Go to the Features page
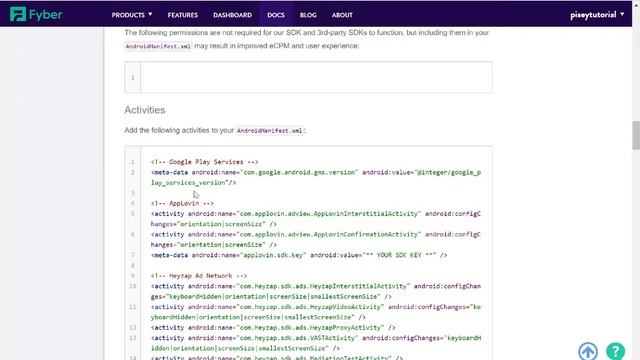 [182, 15]
